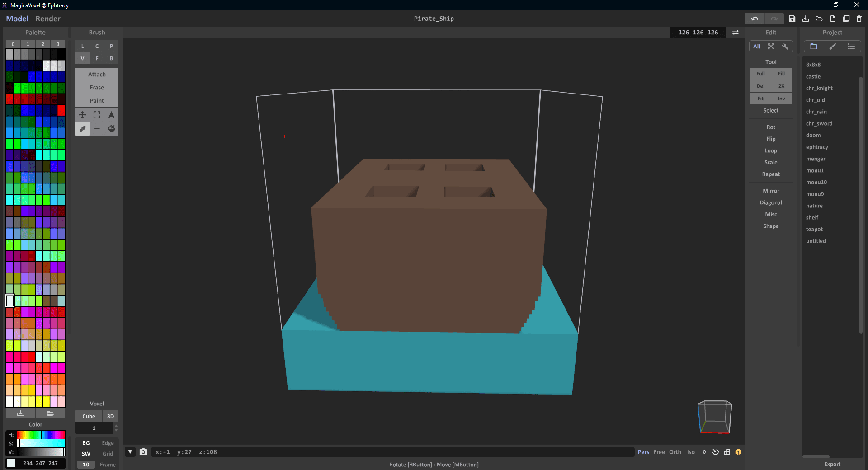Export the current model
Viewport: 868px width, 470px height.
tap(832, 464)
